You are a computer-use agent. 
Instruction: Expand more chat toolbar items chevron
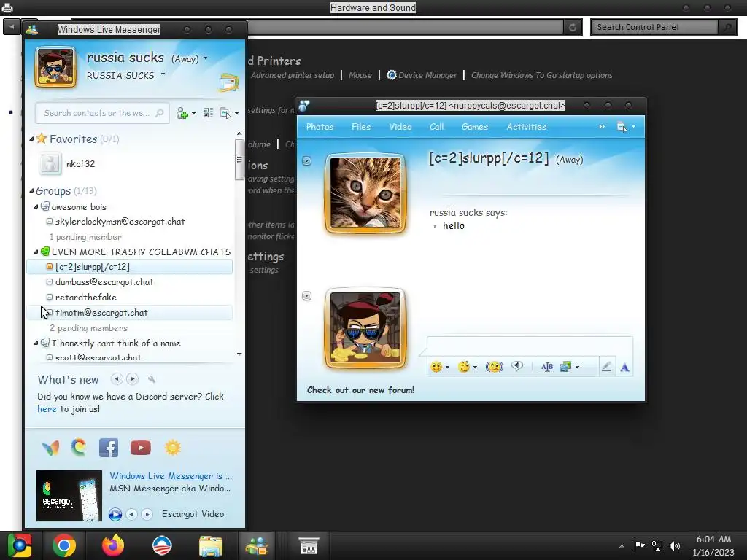coord(602,127)
